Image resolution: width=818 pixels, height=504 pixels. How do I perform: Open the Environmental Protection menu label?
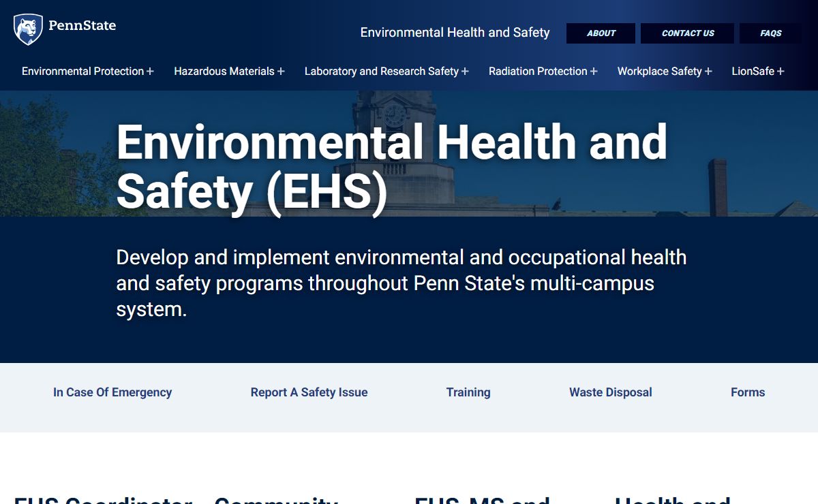(x=82, y=72)
